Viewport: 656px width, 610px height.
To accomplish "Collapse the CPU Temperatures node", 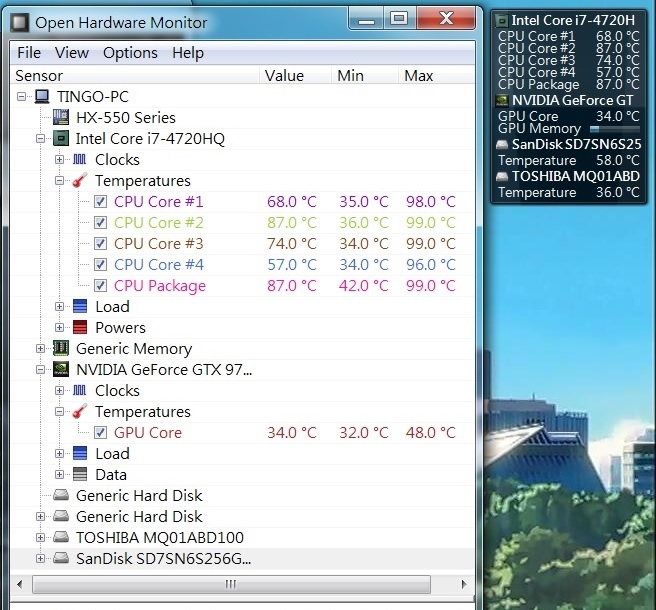I will (x=59, y=180).
